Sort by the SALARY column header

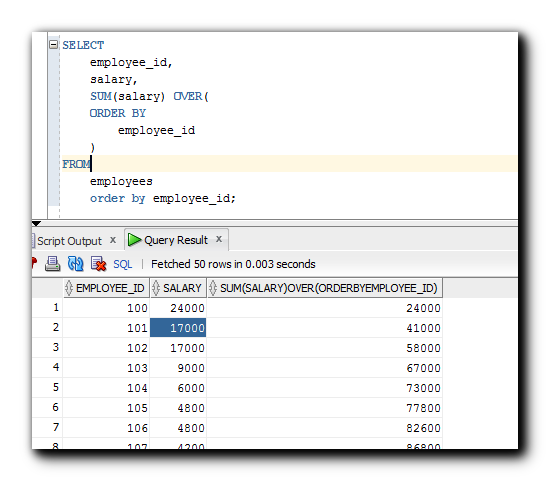coord(178,288)
